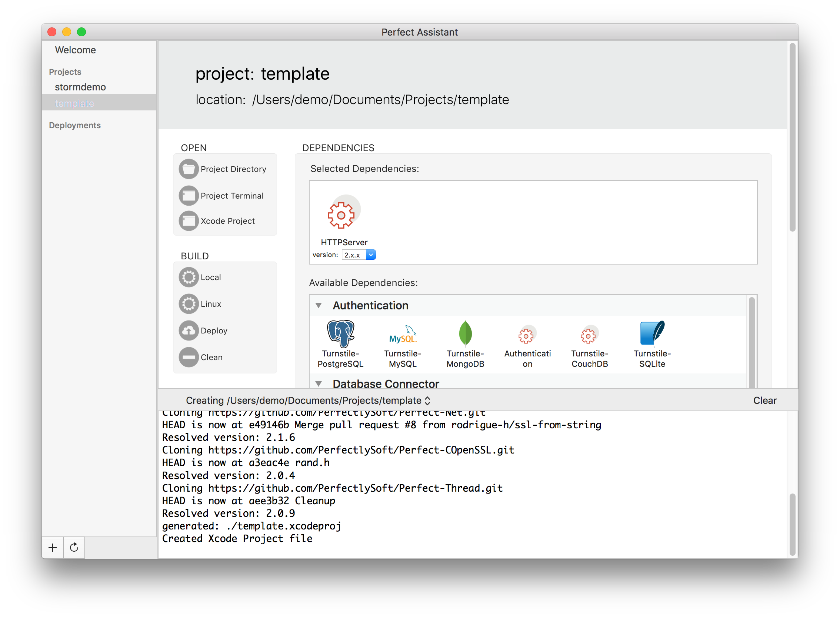
Task: Click the Local build label
Action: (x=211, y=277)
